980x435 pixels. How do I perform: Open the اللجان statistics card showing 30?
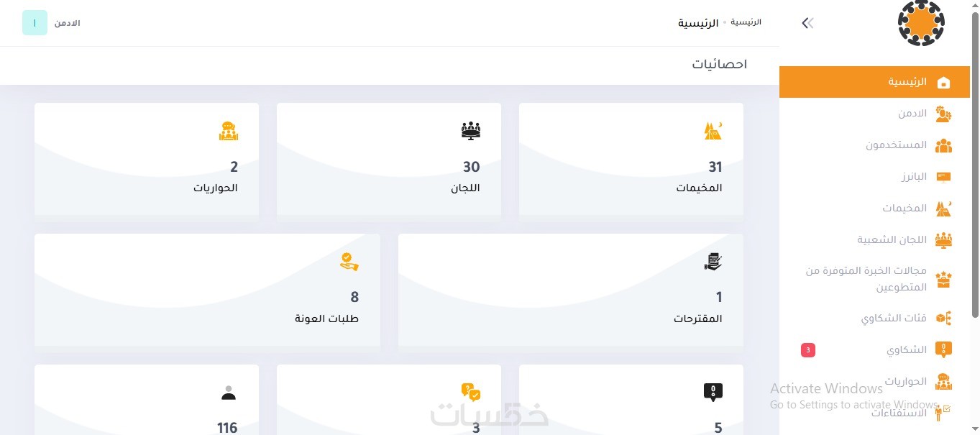point(388,159)
